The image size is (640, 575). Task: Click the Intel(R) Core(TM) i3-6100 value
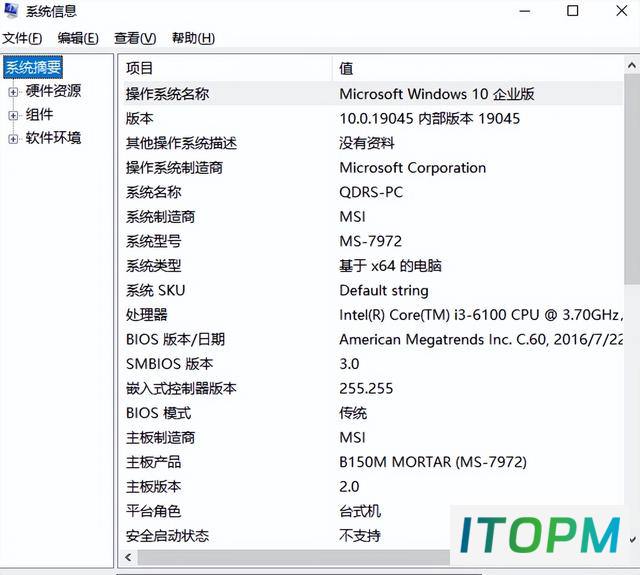click(481, 315)
